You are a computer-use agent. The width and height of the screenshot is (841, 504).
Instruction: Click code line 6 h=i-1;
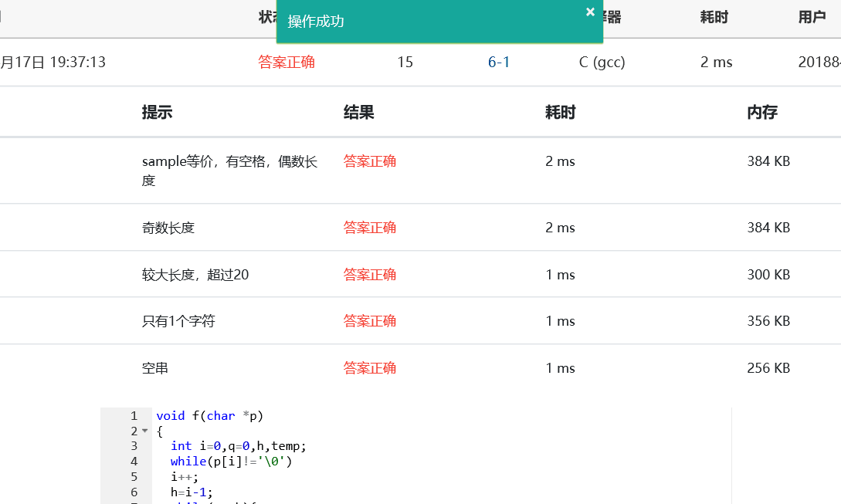[192, 492]
